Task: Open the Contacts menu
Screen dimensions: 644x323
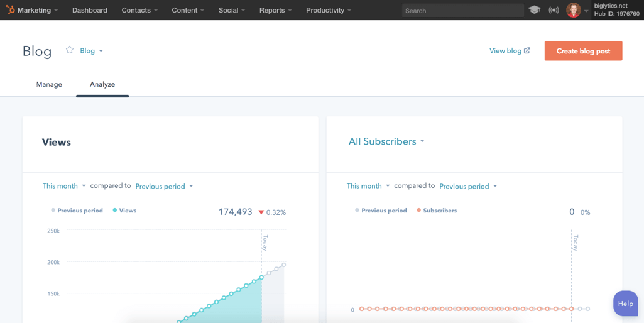Action: (139, 10)
